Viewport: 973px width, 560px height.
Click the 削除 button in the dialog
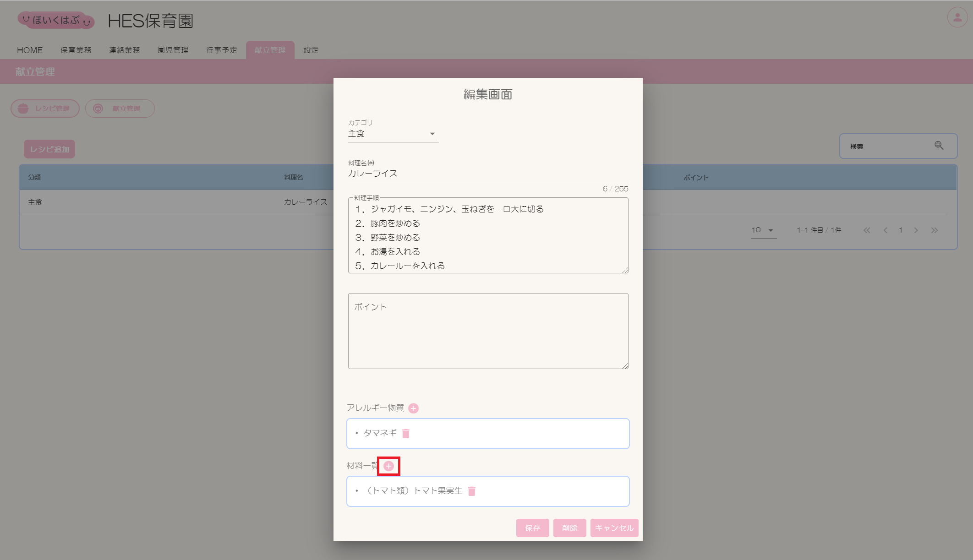(570, 528)
